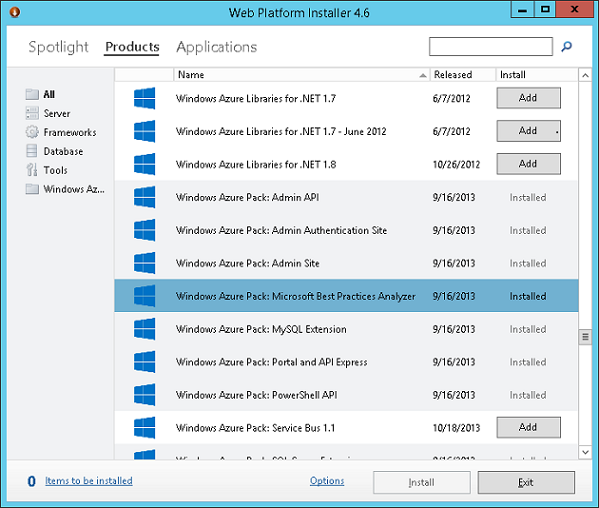The height and width of the screenshot is (508, 599).
Task: Select the Server category icon
Action: click(x=32, y=113)
